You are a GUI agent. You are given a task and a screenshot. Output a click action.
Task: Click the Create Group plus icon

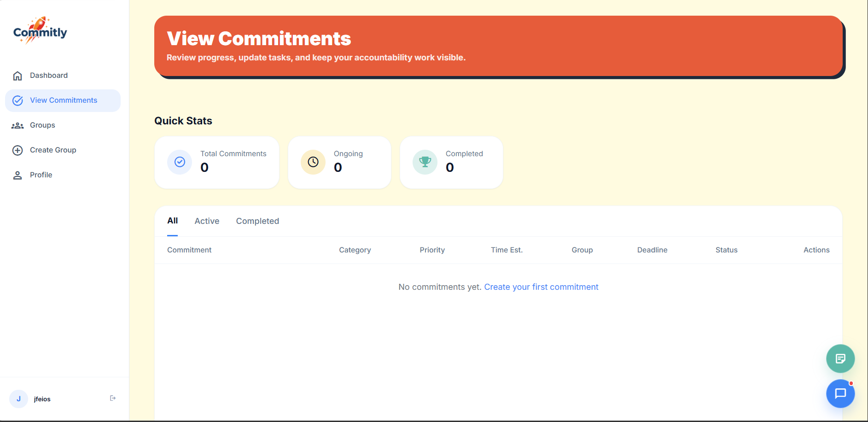17,150
